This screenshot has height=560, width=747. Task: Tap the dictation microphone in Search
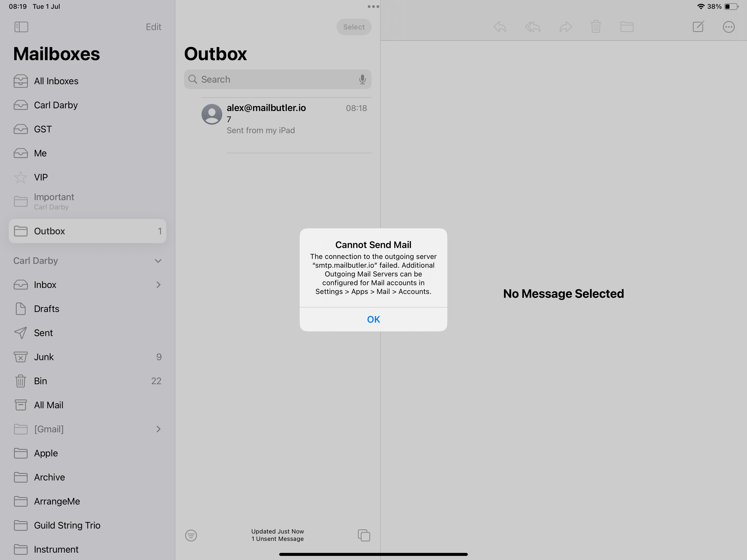click(362, 79)
